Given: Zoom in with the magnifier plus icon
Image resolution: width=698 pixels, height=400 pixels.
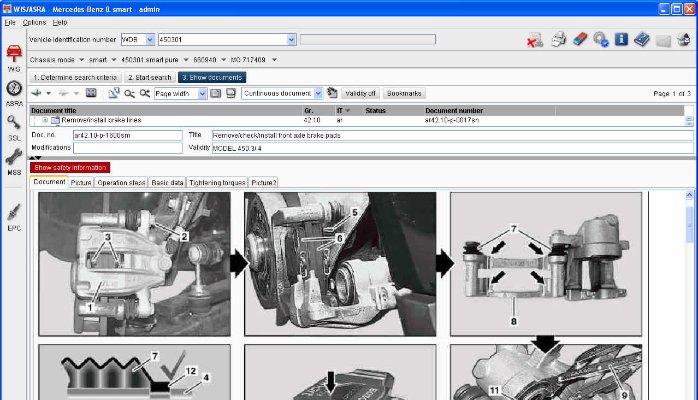Looking at the screenshot, I should pyautogui.click(x=145, y=93).
